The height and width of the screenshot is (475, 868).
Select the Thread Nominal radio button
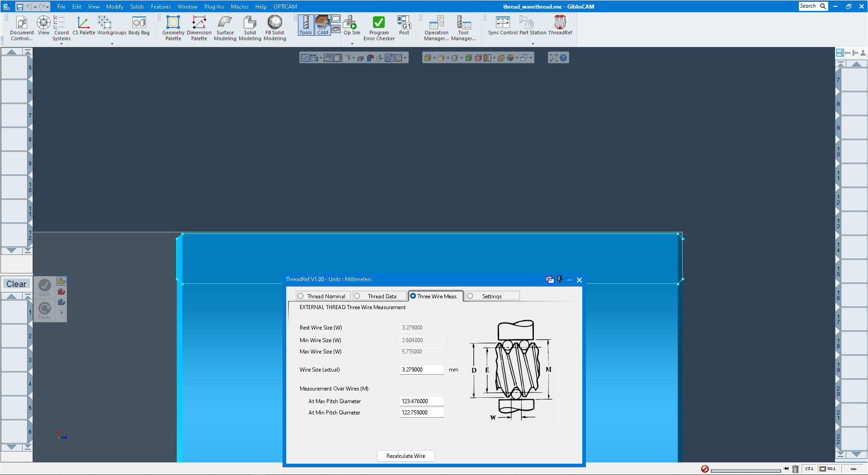301,296
